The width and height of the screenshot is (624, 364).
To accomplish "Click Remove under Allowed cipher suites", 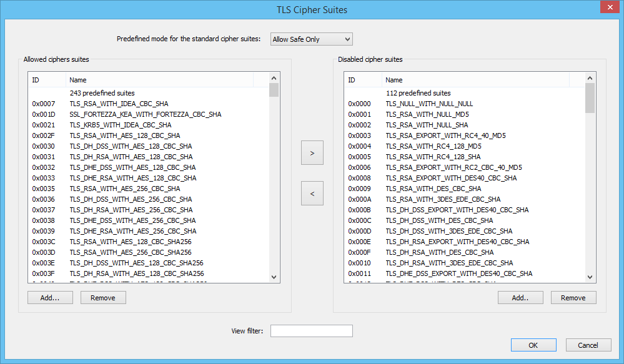I will coord(103,298).
